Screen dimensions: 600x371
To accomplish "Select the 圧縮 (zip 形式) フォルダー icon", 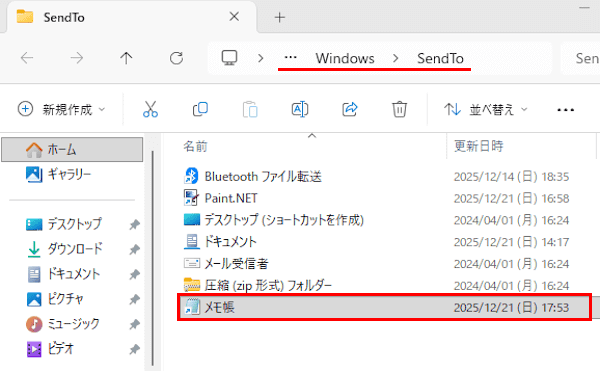I will pyautogui.click(x=192, y=285).
